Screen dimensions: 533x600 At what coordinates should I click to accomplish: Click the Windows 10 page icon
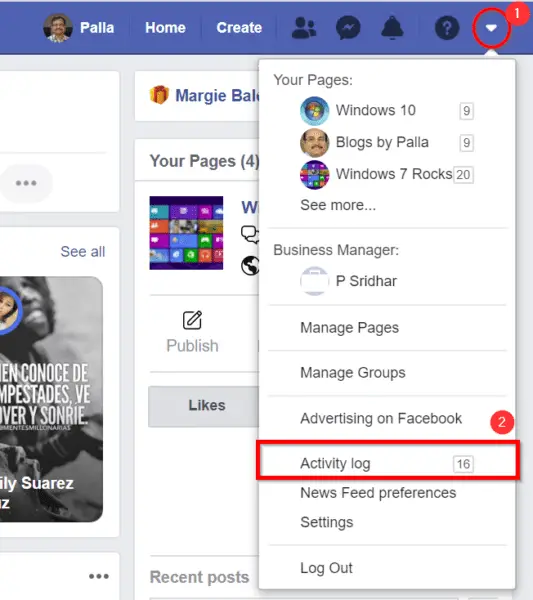[314, 111]
